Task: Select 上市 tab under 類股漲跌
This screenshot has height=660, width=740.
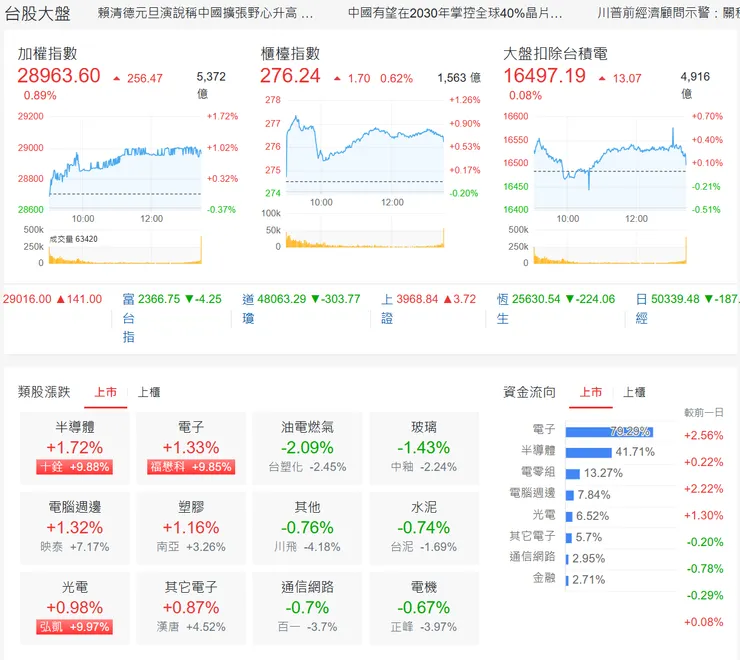Action: click(x=106, y=392)
